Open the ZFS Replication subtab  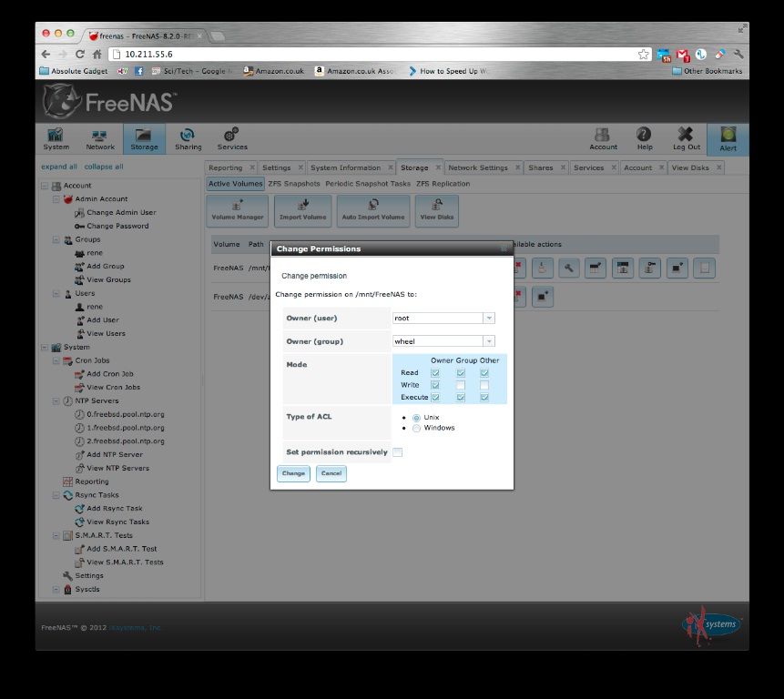pos(443,184)
